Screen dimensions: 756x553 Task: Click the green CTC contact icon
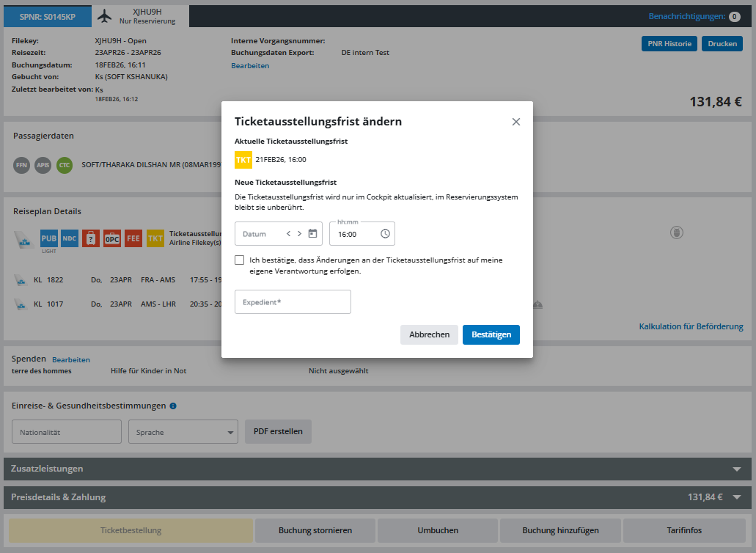(x=65, y=165)
